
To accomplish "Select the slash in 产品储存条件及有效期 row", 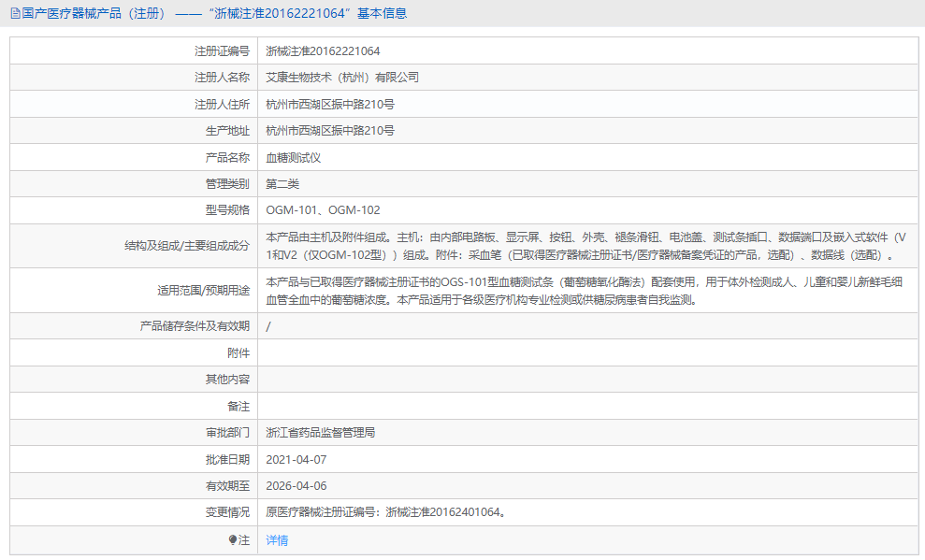I will [x=267, y=326].
